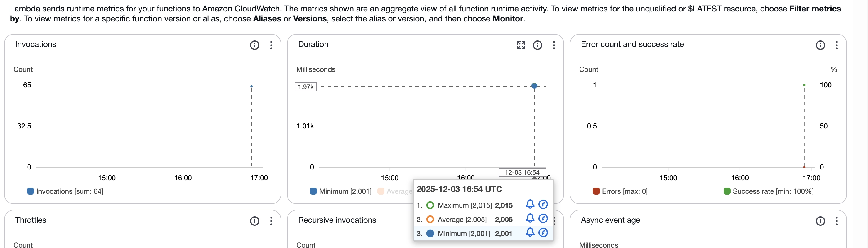Click compass icon next to Average metric
Screen dimensions: 868x248
tap(543, 218)
